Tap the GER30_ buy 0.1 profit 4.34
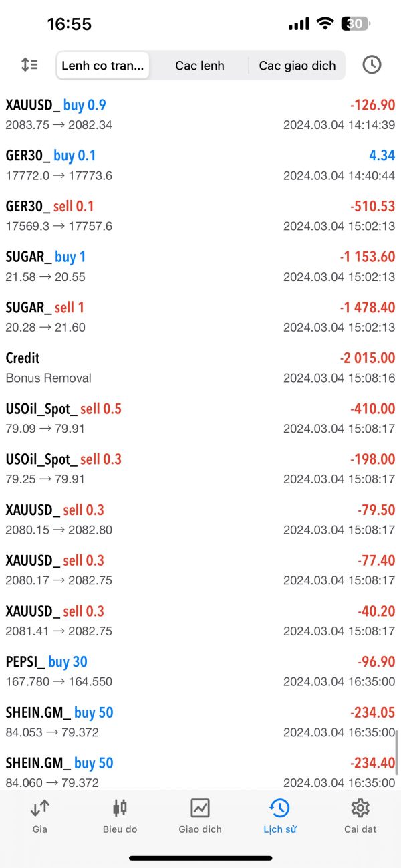The width and height of the screenshot is (401, 868). coord(382,156)
